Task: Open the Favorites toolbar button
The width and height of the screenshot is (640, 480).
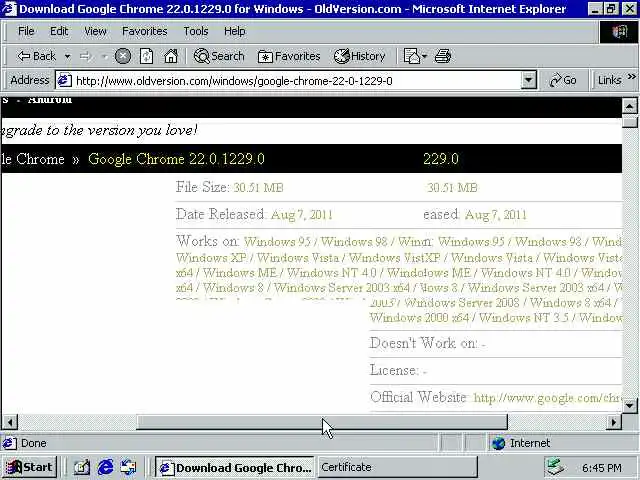Action: pos(289,56)
